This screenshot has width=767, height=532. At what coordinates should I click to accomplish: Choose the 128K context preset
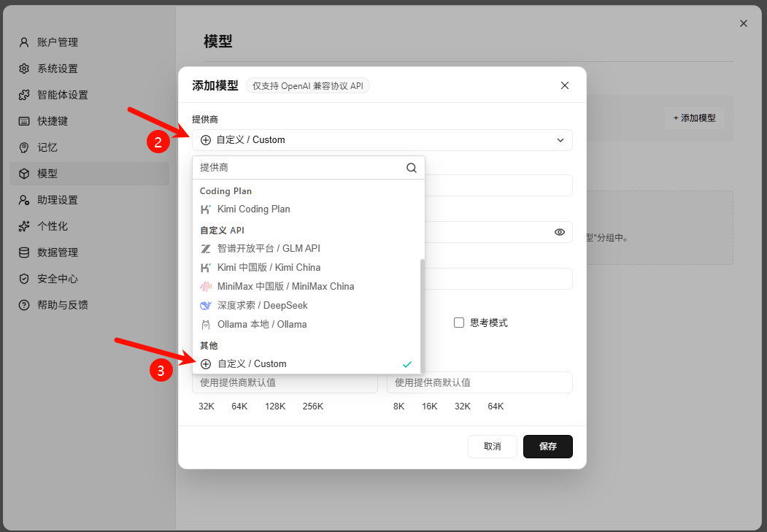click(x=275, y=406)
